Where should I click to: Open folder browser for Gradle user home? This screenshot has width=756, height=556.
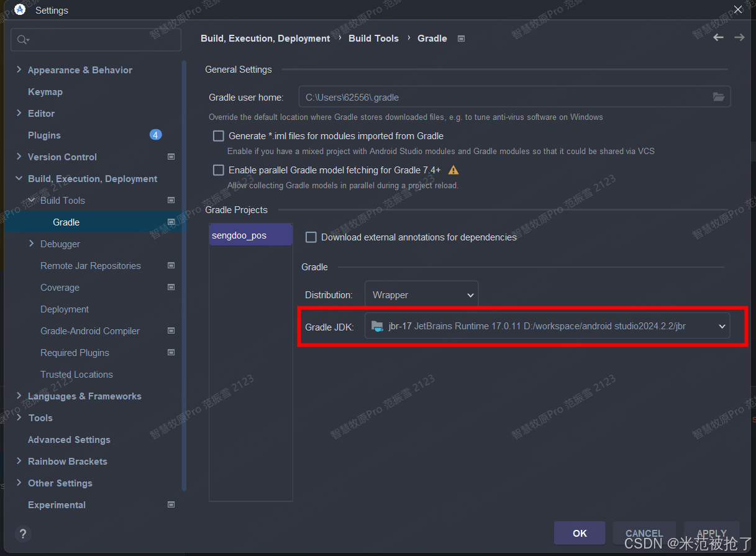[x=719, y=96]
